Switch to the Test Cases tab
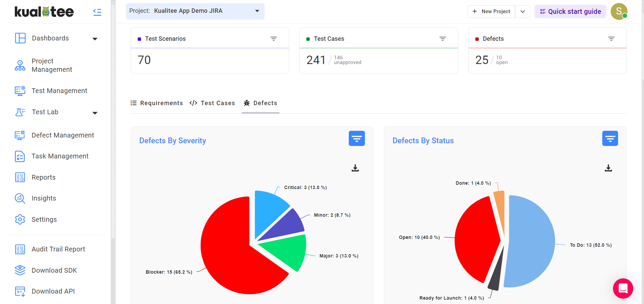This screenshot has height=304, width=644. 212,103
